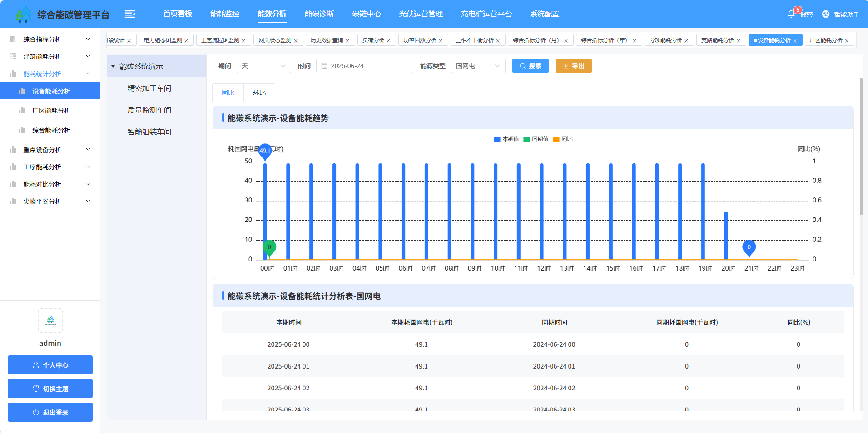The height and width of the screenshot is (433, 868).
Task: Click the 退出登录 logout button
Action: click(50, 412)
